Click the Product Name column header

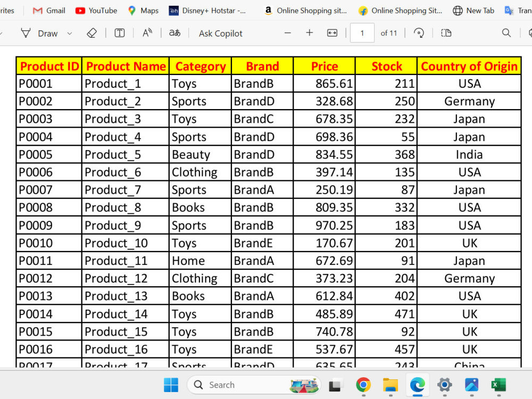tap(126, 66)
